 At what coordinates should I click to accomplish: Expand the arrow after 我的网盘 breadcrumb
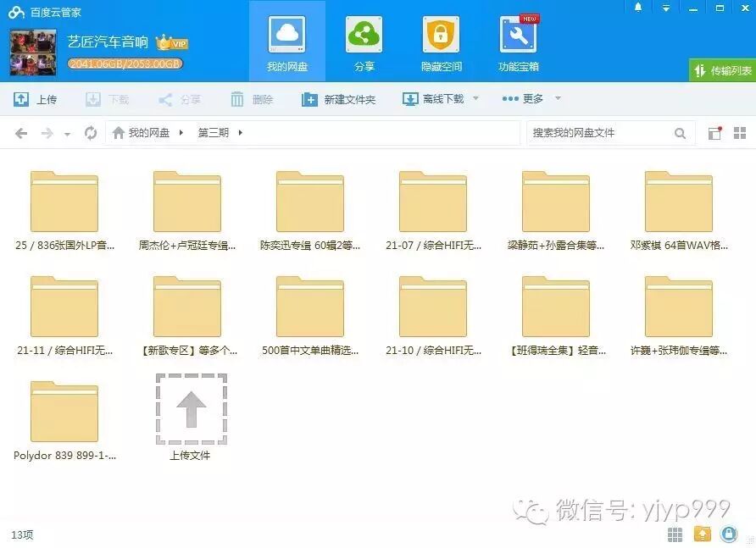point(181,132)
